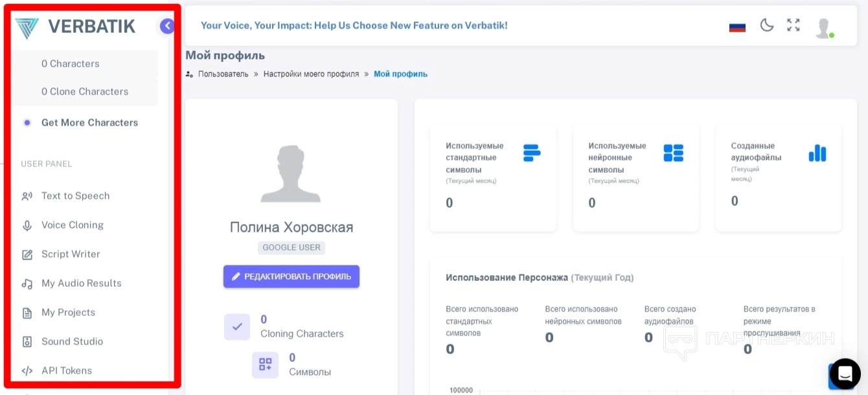Click the profile picture placeholder
Screen dimensions: 868x395
pyautogui.click(x=291, y=174)
